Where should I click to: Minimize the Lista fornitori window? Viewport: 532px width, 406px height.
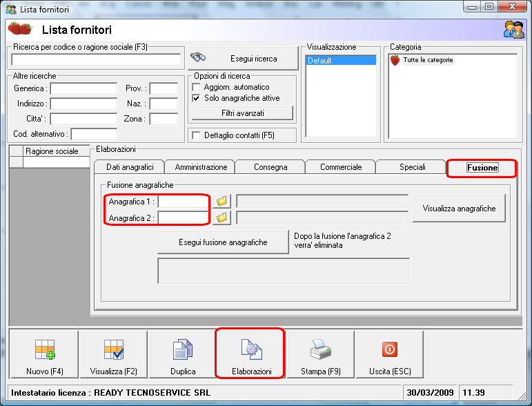pos(471,6)
